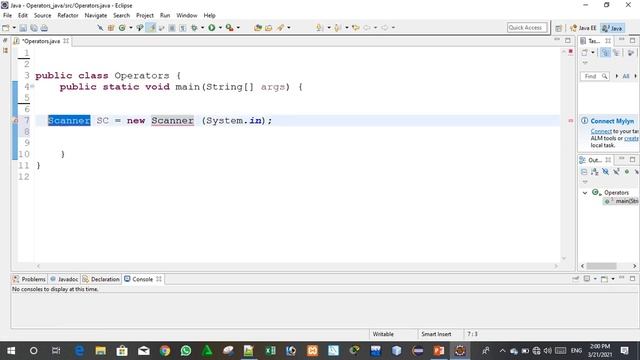640x360 pixels.
Task: Open the New Class dropdown arrow
Action: click(x=131, y=28)
